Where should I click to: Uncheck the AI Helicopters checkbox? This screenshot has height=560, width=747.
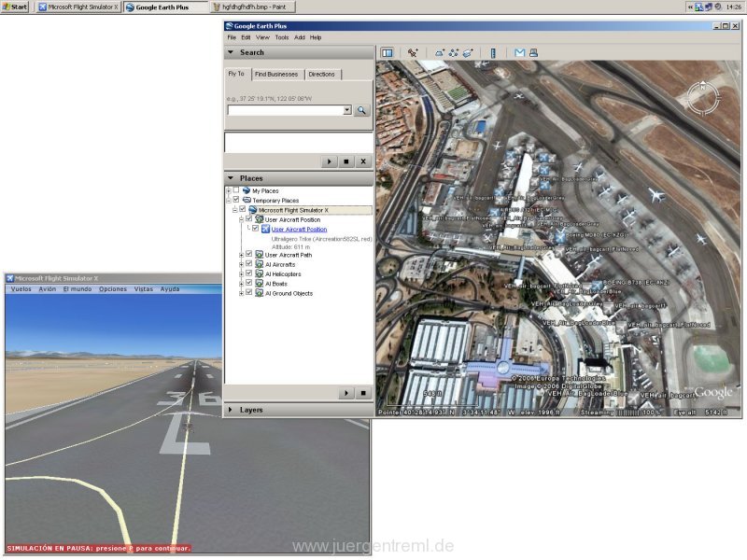[x=249, y=273]
